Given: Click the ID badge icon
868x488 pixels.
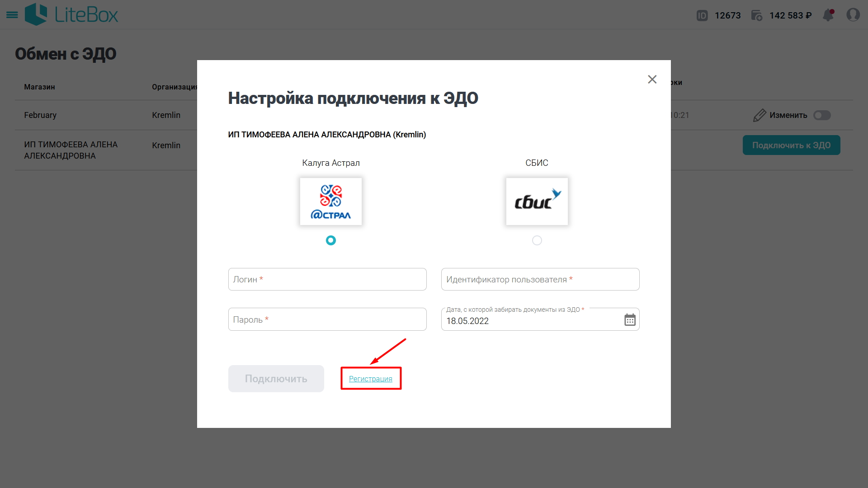Looking at the screenshot, I should (x=702, y=16).
